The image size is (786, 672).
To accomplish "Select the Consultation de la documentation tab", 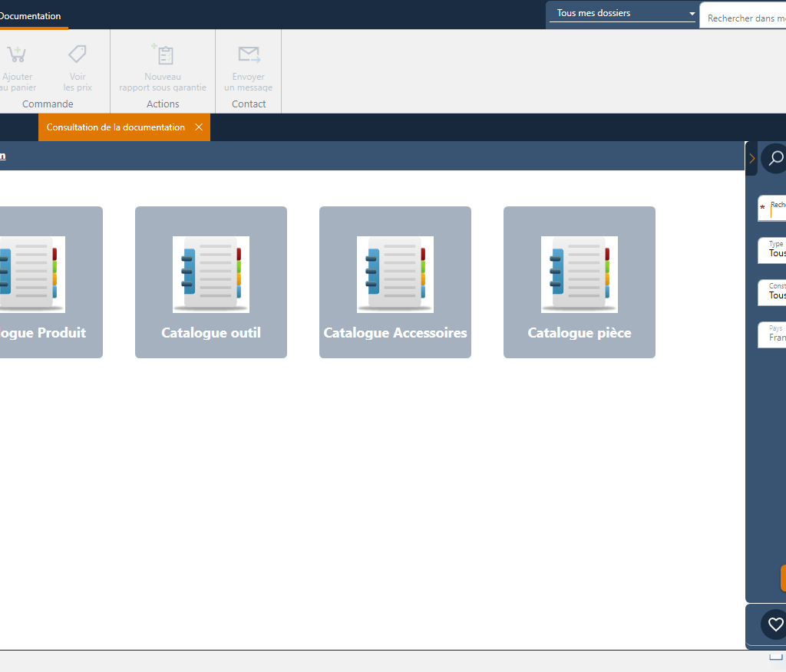I will (x=115, y=127).
